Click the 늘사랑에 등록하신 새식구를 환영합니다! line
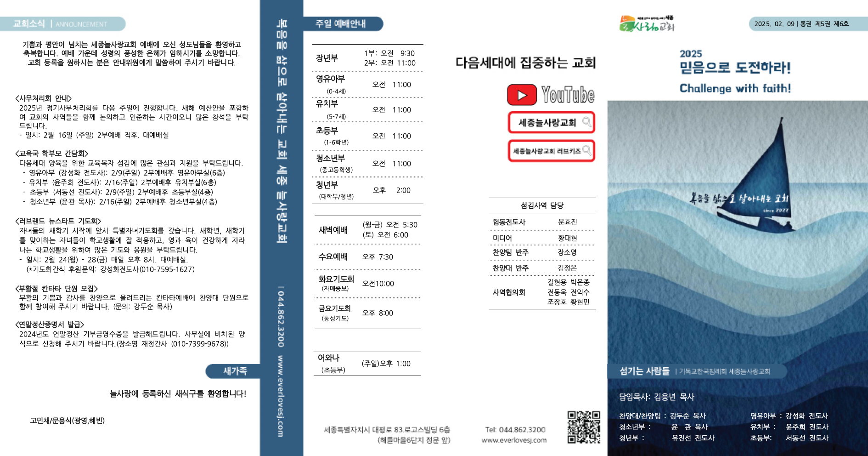Screen dimensions: 868x456 pos(178,393)
